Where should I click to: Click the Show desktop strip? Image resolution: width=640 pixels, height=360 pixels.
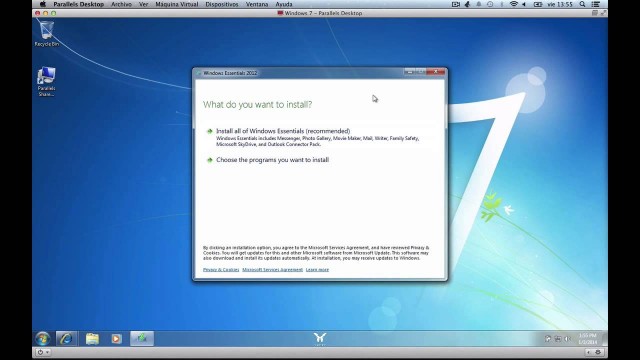coord(604,338)
